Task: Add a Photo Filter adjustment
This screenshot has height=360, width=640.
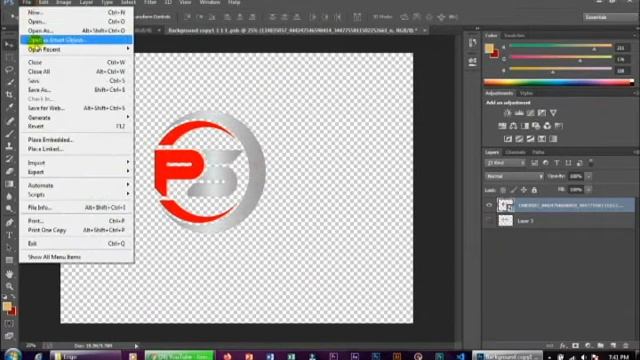Action: pyautogui.click(x=536, y=126)
